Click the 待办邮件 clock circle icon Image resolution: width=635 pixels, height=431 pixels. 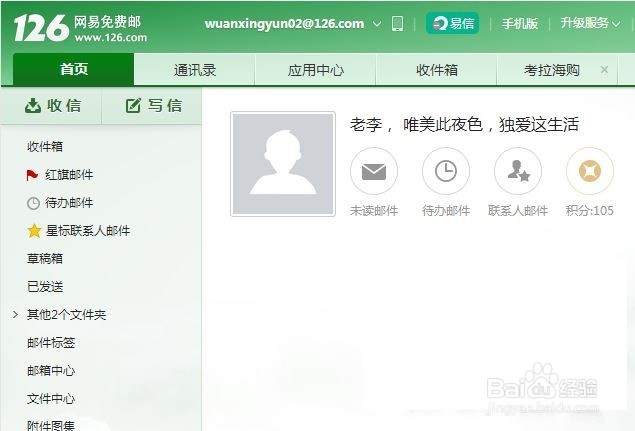point(446,171)
